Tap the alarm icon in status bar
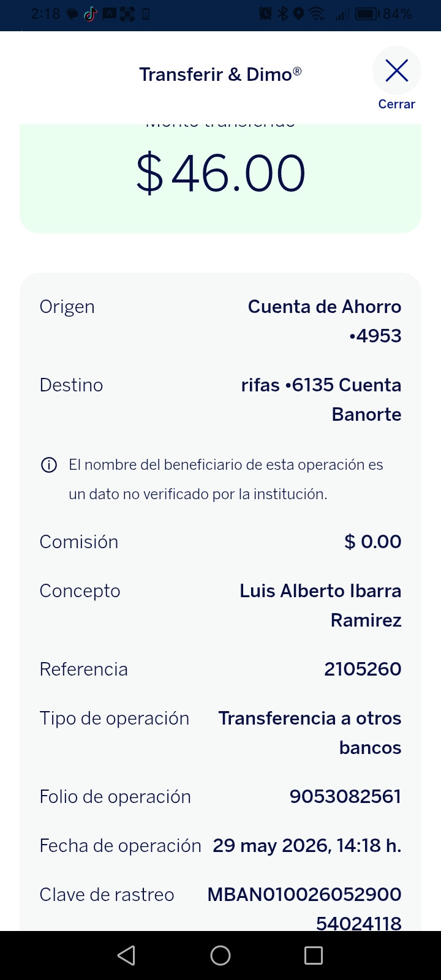Image resolution: width=441 pixels, height=980 pixels. pyautogui.click(x=266, y=13)
